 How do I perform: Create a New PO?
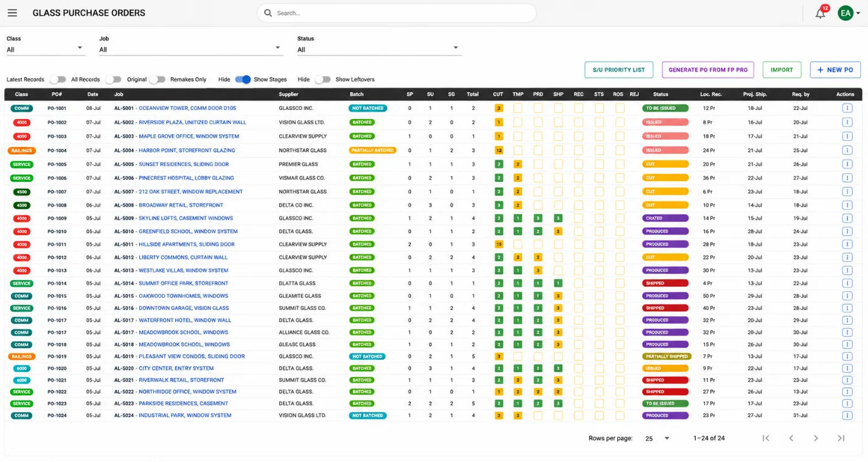(x=835, y=70)
